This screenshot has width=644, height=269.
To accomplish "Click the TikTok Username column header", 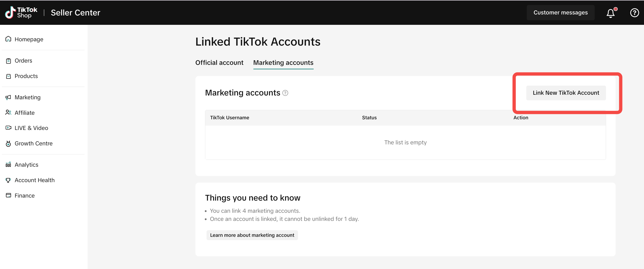I will point(230,118).
